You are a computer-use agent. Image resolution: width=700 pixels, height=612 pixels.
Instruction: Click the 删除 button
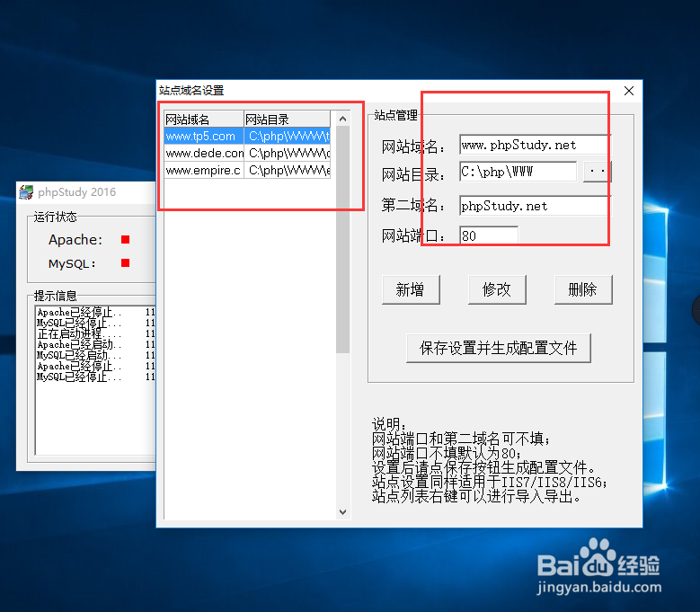[x=583, y=289]
